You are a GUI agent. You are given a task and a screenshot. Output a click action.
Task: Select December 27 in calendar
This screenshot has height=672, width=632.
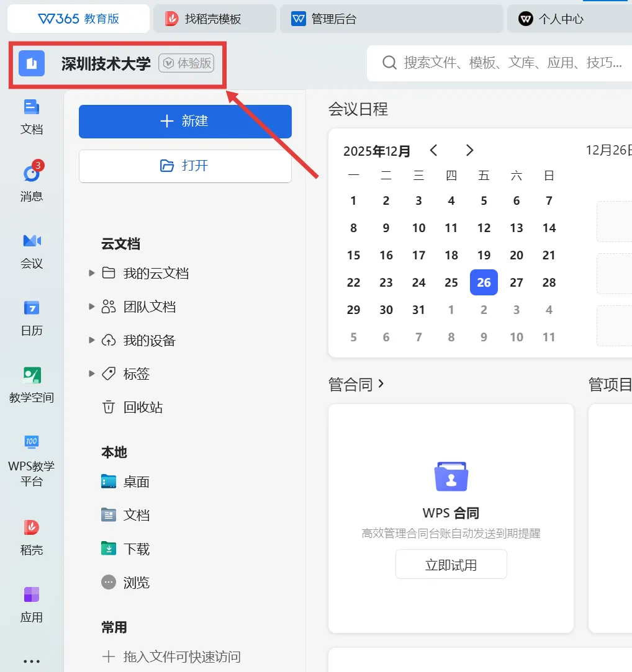click(x=517, y=282)
